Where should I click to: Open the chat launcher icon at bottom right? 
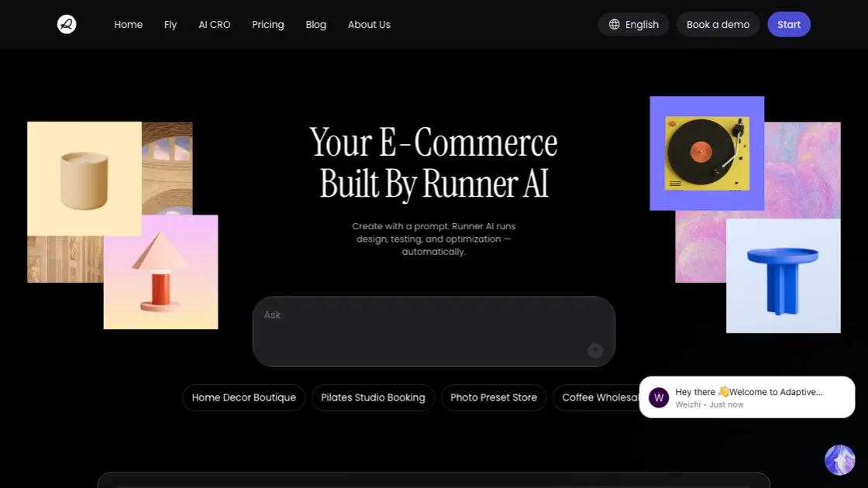coord(840,460)
